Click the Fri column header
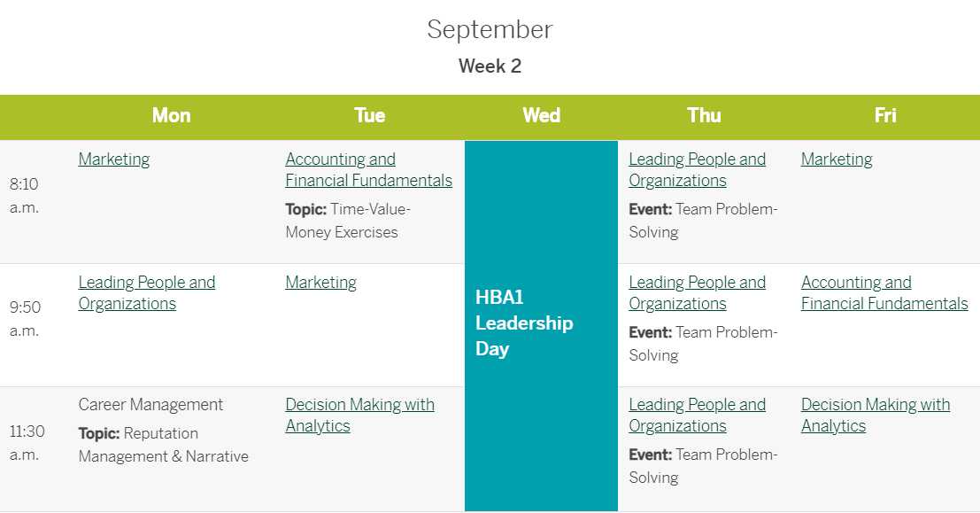 point(885,115)
